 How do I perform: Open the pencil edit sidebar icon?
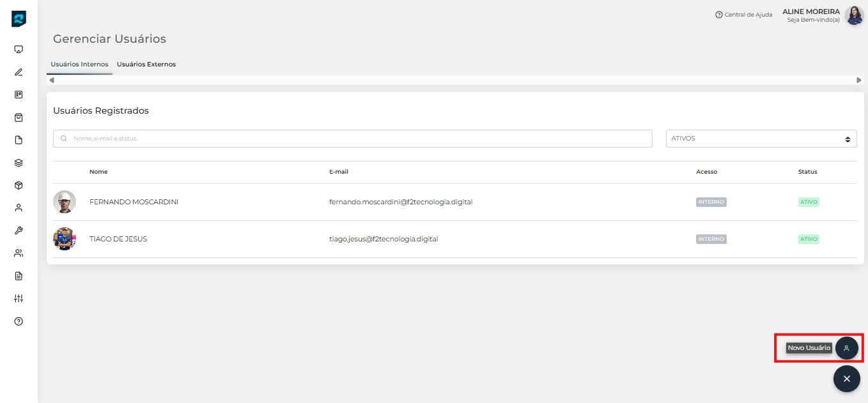point(19,72)
